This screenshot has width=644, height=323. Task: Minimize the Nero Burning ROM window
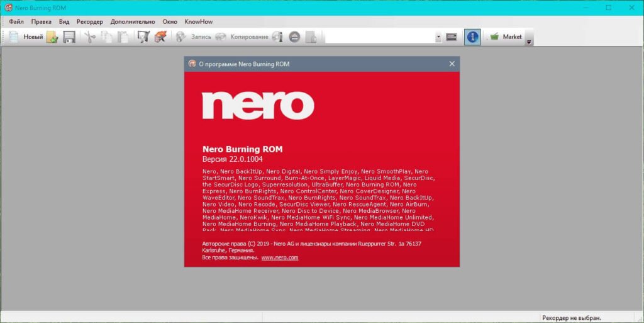pos(586,8)
